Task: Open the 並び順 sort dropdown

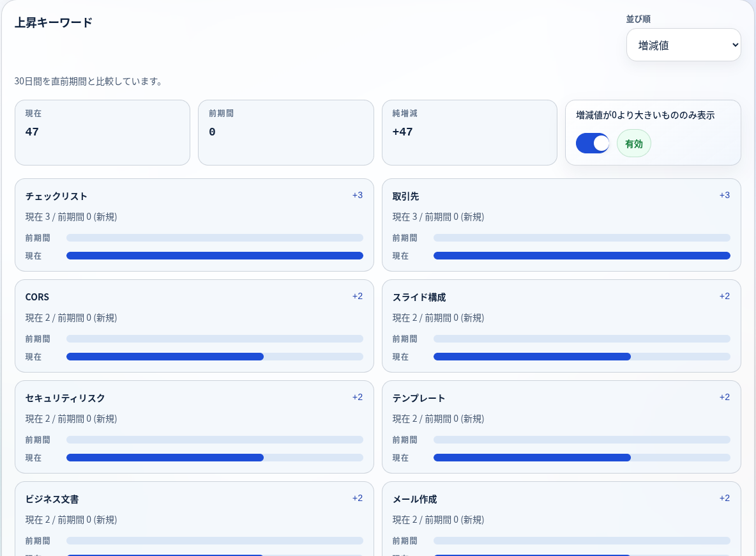Action: pos(683,45)
